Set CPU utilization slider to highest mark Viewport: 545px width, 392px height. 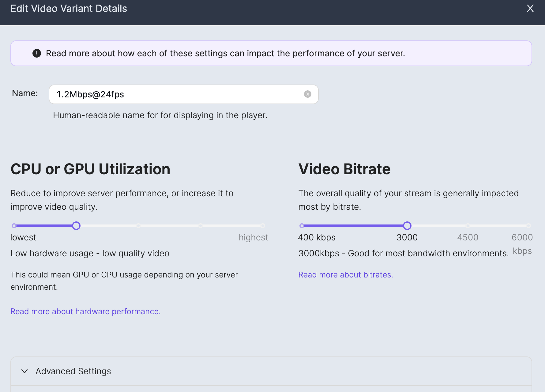coord(263,226)
